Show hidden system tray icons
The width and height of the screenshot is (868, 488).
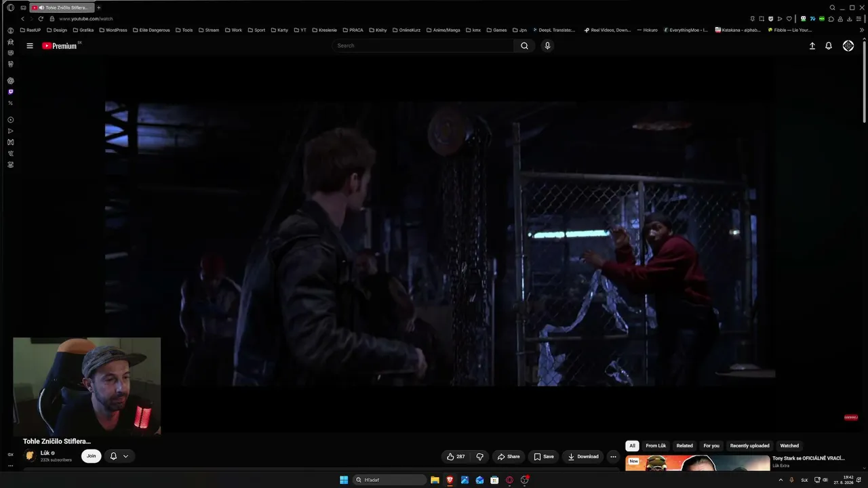coord(781,480)
